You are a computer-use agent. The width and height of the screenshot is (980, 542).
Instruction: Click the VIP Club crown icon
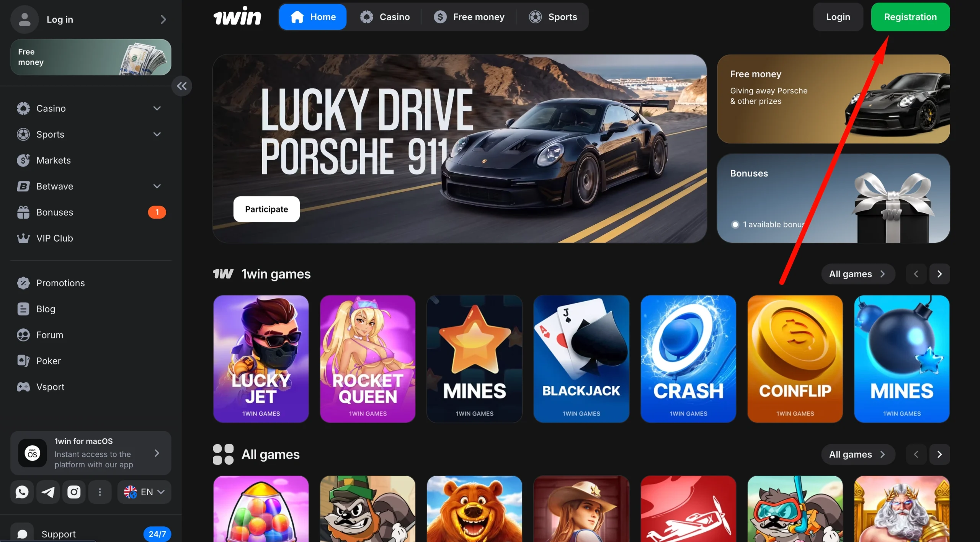tap(23, 238)
